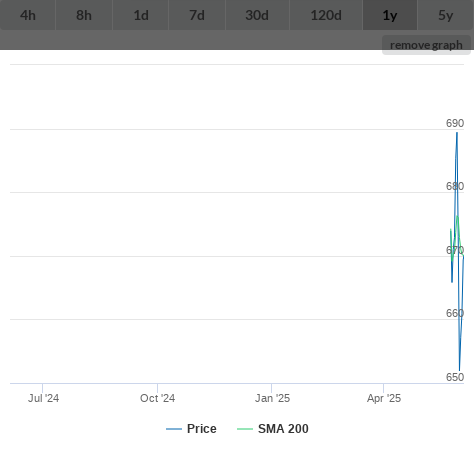Click the Jul '24 axis tick label
The image size is (474, 455).
pos(43,398)
